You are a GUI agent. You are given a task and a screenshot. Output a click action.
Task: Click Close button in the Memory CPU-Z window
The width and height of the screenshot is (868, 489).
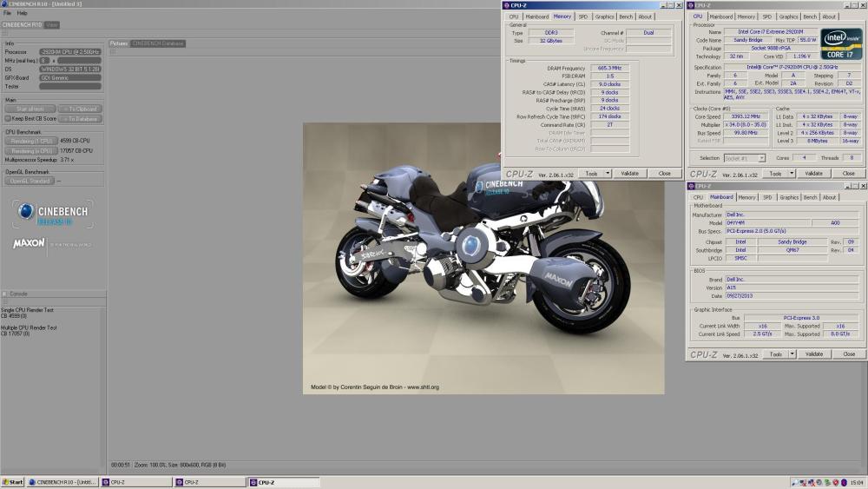click(x=664, y=174)
